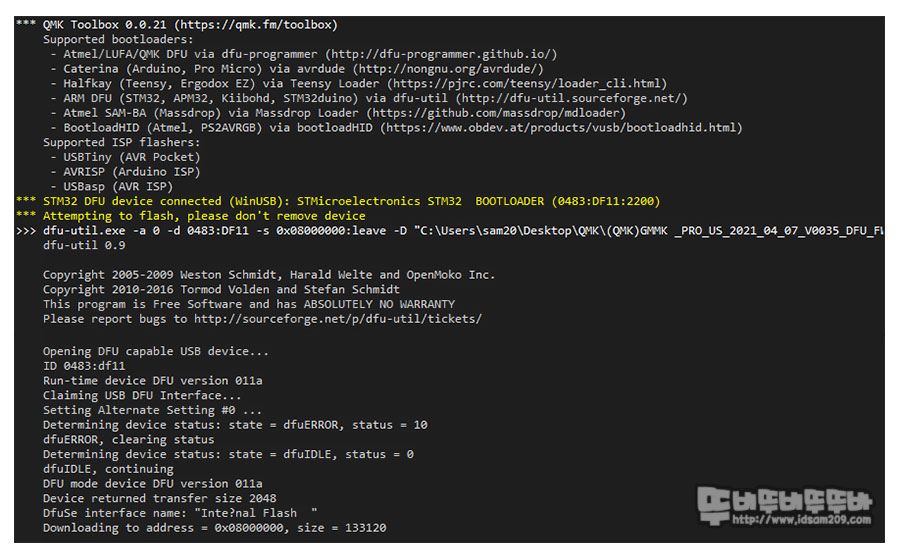Open the qmk.fm/toolbox URL in header
900x556 pixels.
pos(256,25)
